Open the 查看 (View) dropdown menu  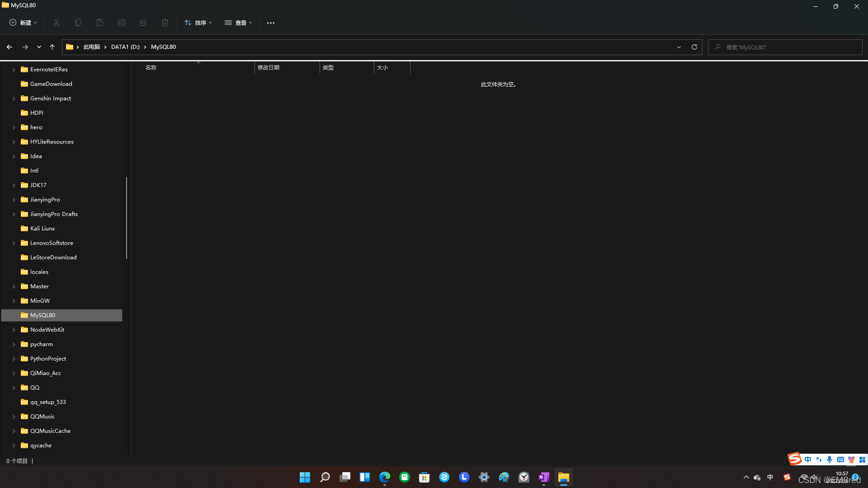click(x=238, y=23)
